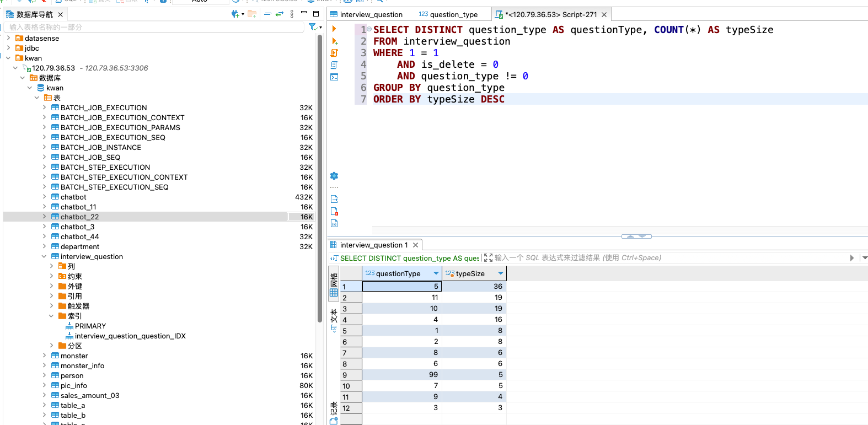Open questionType column filter dropdown
The height and width of the screenshot is (425, 868).
pyautogui.click(x=436, y=273)
